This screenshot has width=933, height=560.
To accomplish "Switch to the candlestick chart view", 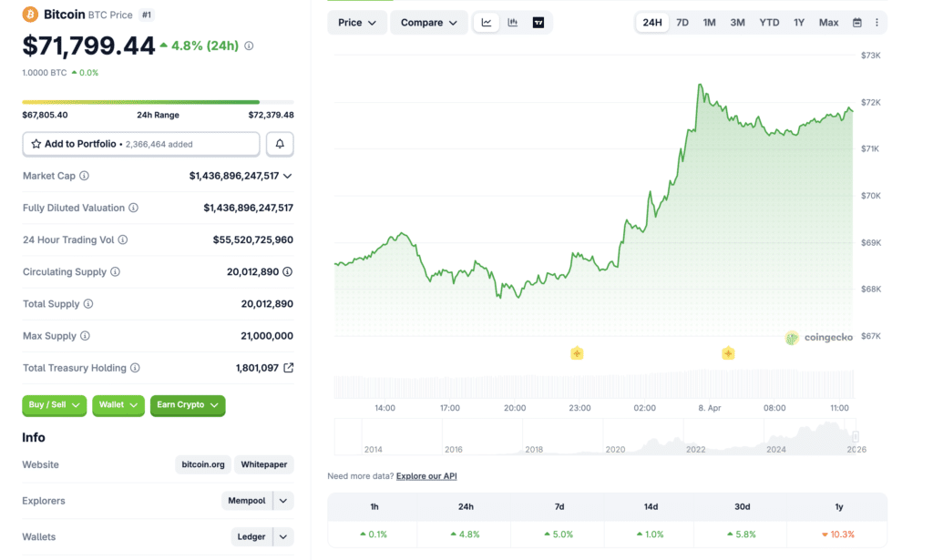I will pos(511,22).
